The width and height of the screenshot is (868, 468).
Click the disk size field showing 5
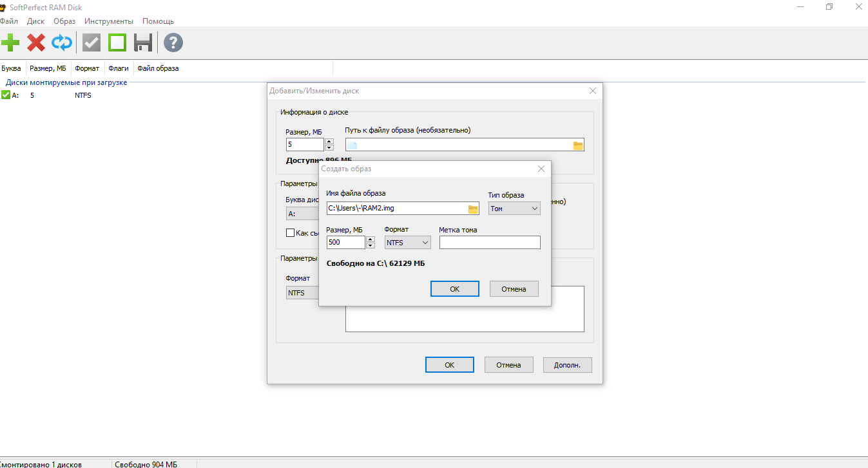pyautogui.click(x=305, y=145)
